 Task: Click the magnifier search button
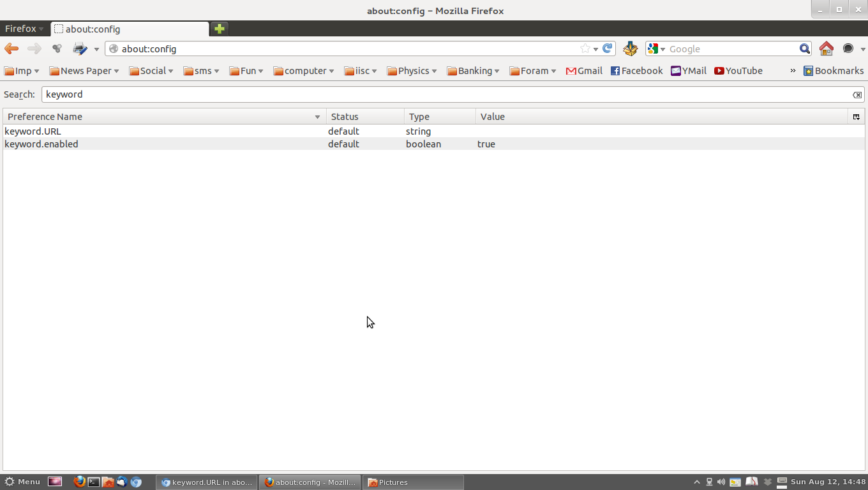(x=805, y=48)
